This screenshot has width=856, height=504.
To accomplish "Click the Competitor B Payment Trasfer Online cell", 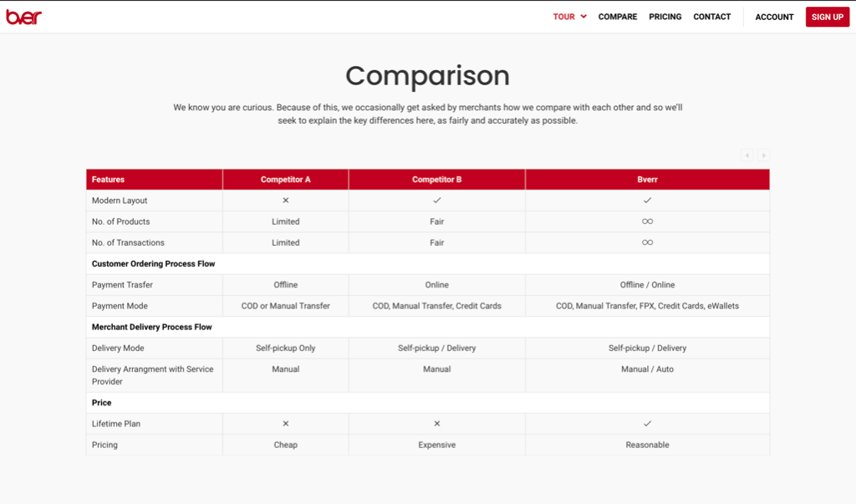I will pos(436,285).
